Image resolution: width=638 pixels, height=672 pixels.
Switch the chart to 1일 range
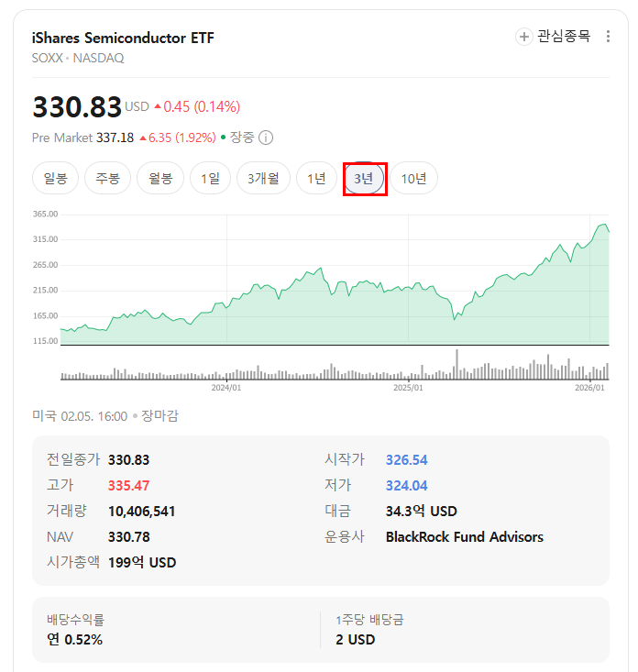coord(211,178)
